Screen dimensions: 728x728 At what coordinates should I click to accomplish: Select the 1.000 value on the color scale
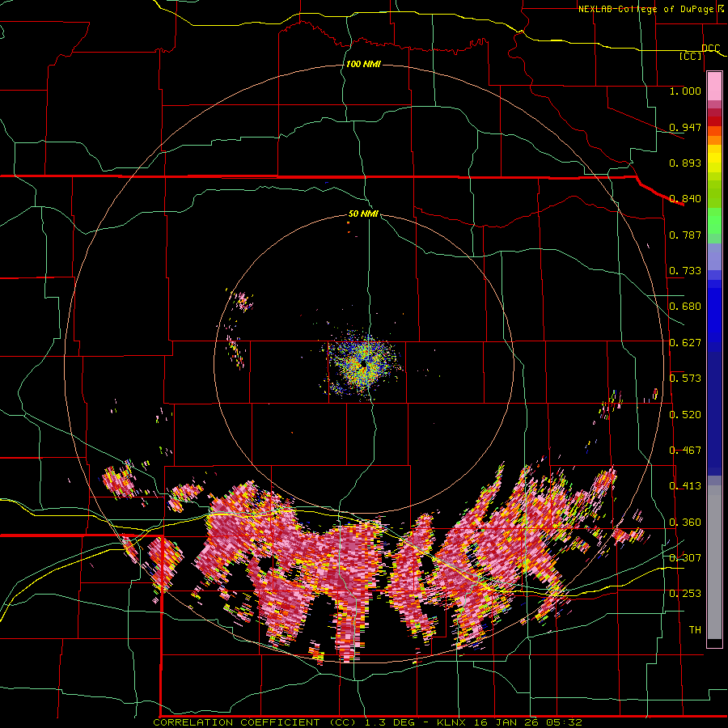coord(685,91)
